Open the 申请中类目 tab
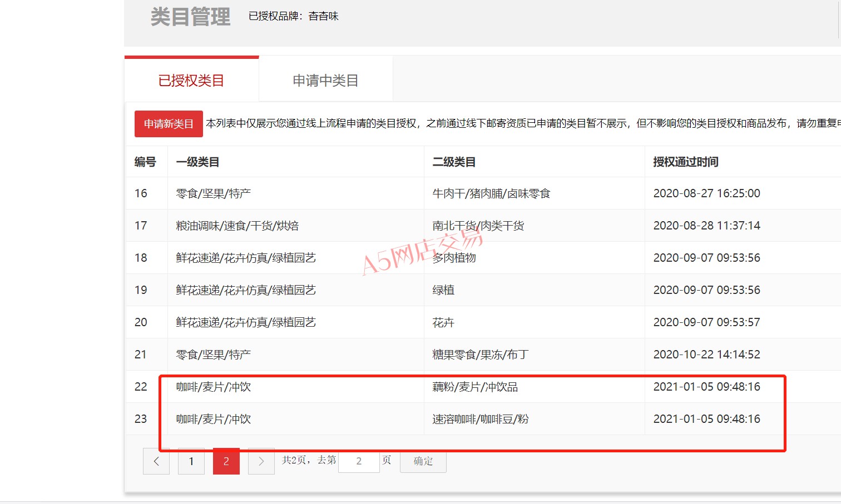 point(325,81)
